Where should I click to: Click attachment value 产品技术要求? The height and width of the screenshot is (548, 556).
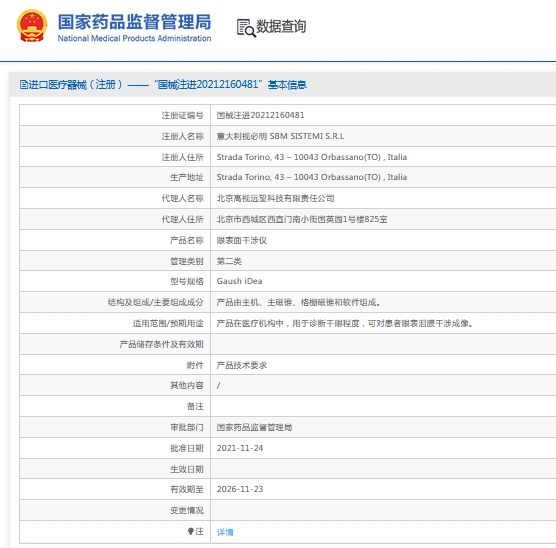pos(241,365)
